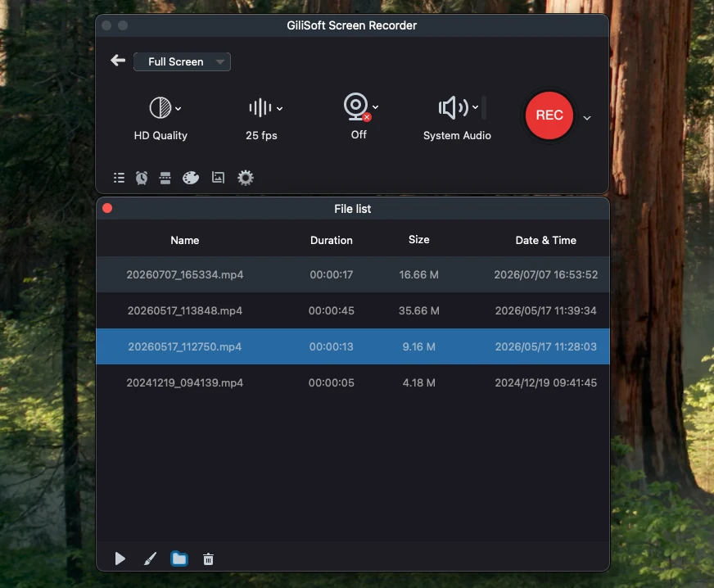Click the frame rate waveform icon
Image resolution: width=714 pixels, height=588 pixels.
click(260, 108)
